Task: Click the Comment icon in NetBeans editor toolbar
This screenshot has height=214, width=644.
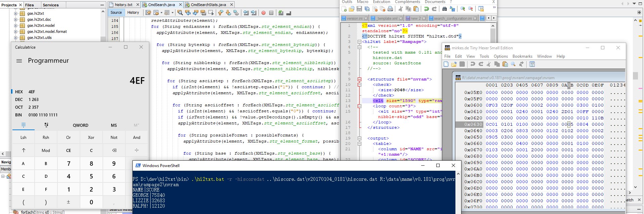Action: [x=281, y=13]
